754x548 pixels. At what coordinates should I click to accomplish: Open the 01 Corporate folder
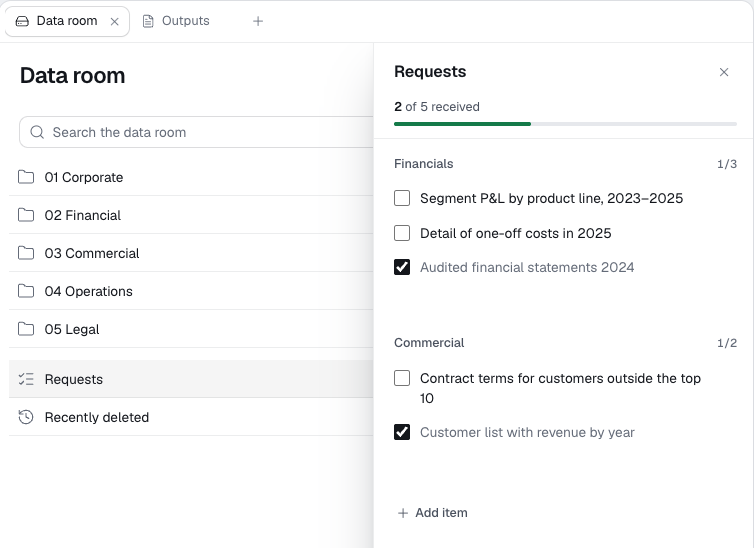point(191,177)
